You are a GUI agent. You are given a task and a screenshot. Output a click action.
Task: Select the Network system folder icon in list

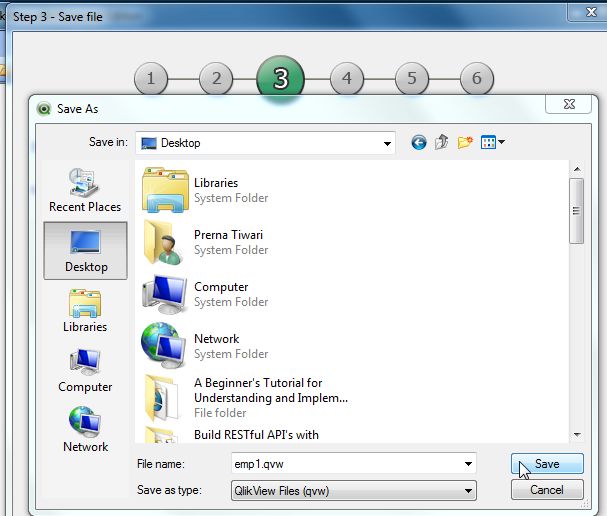coord(163,346)
